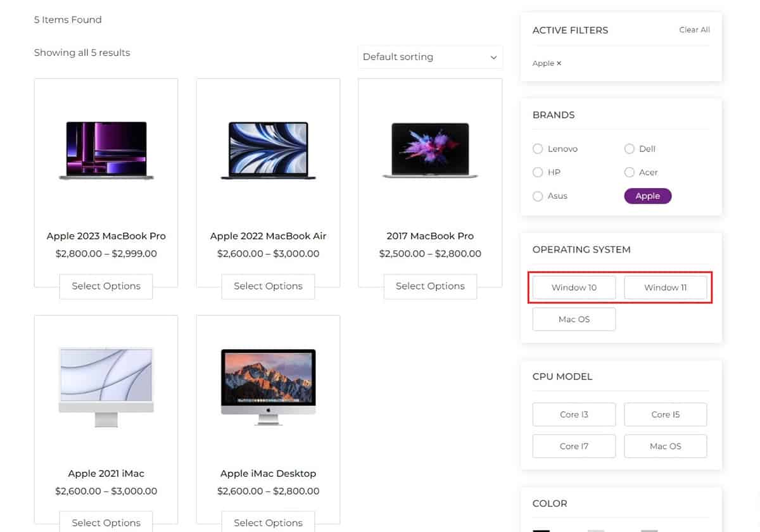Open Apple 2023 MacBook Pro product image
Image resolution: width=760 pixels, height=532 pixels.
[x=106, y=151]
